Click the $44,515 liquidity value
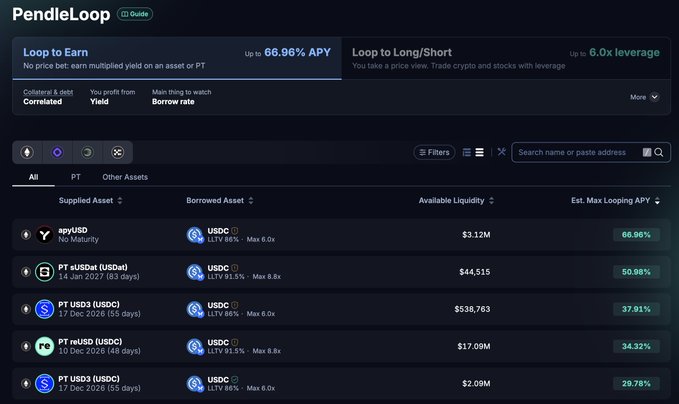Image resolution: width=679 pixels, height=404 pixels. coord(475,272)
